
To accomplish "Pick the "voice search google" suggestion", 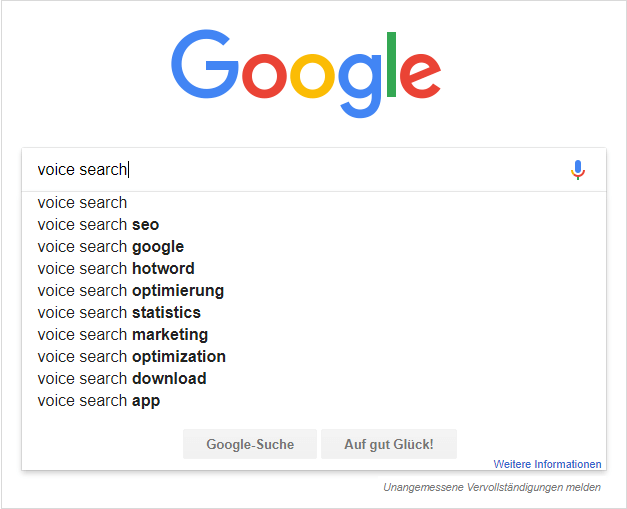I will (x=111, y=247).
